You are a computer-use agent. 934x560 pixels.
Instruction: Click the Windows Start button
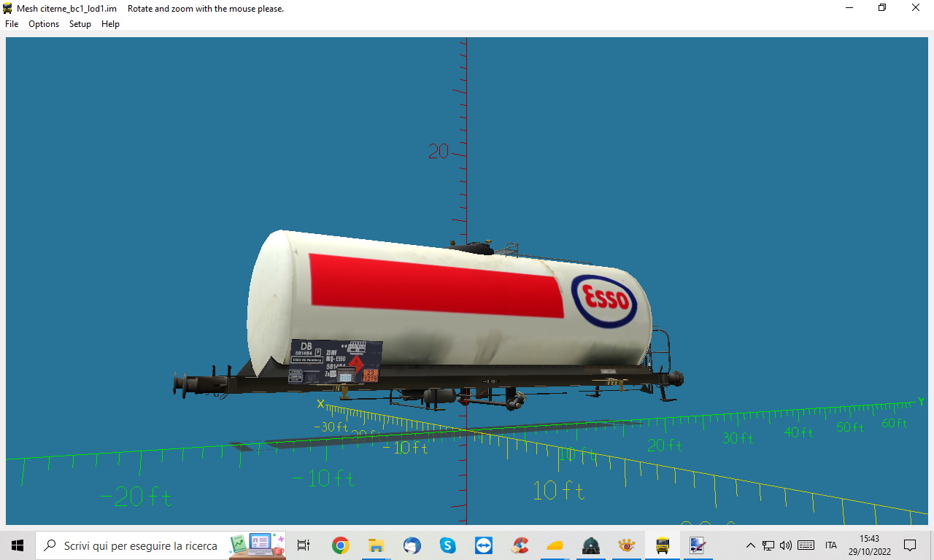point(18,545)
